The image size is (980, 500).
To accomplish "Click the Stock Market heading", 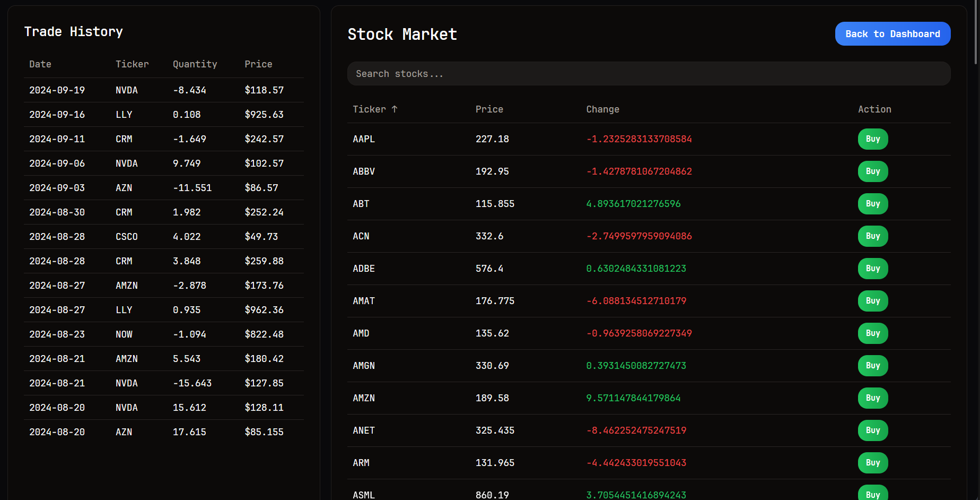I will click(x=402, y=35).
